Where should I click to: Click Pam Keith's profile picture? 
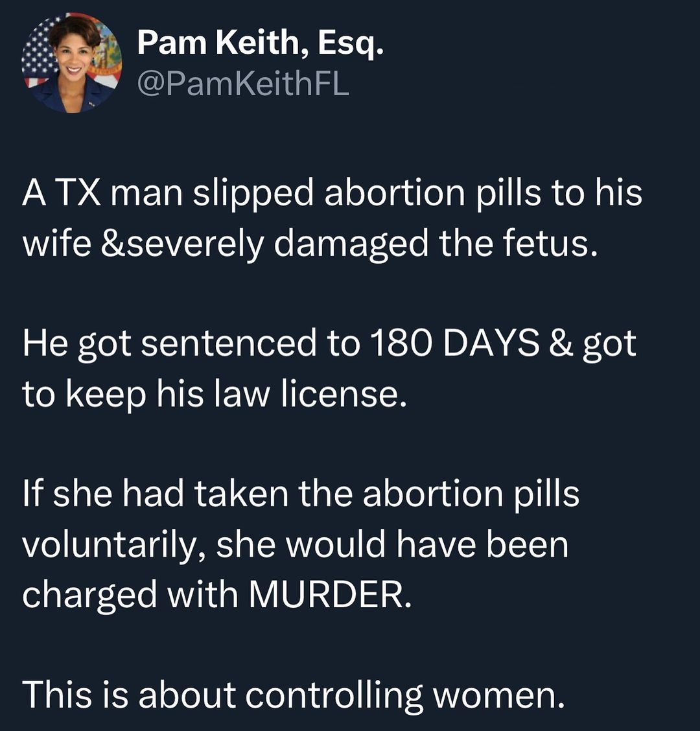click(x=71, y=63)
